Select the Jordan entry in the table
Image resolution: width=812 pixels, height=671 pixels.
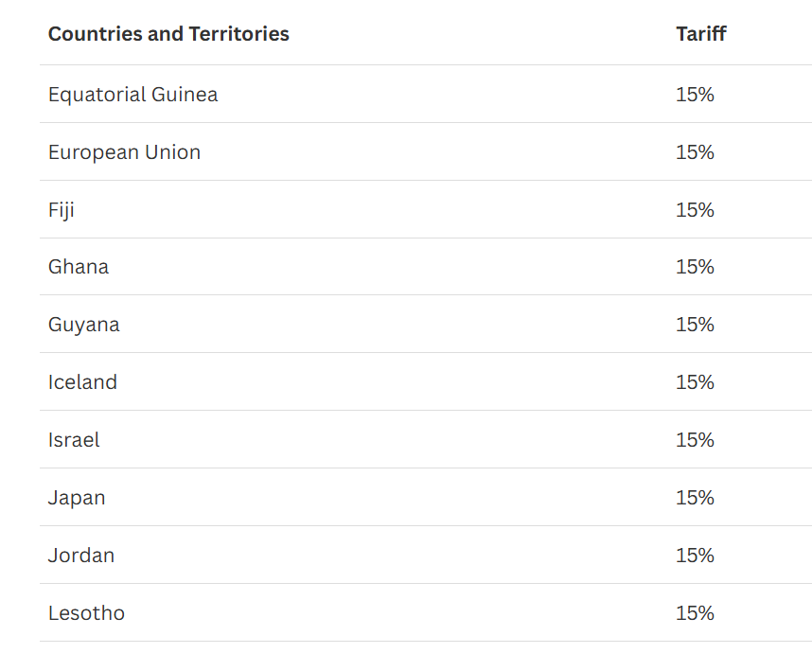click(81, 556)
